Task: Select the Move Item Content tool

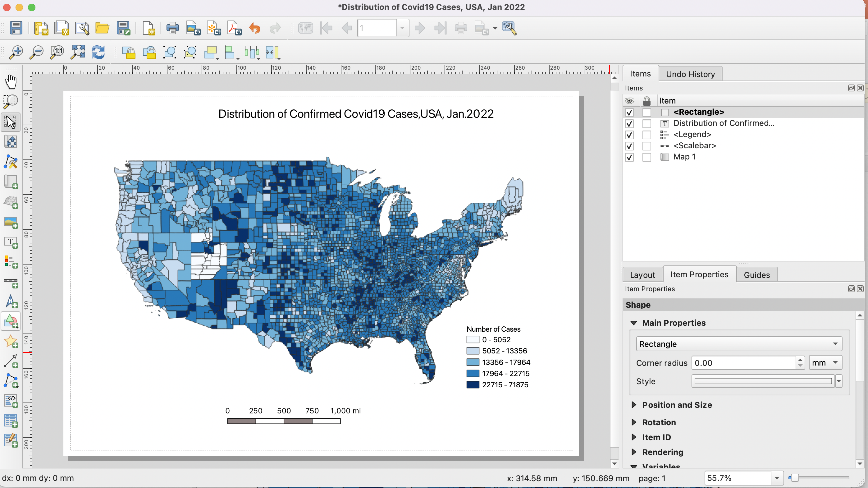Action: click(11, 141)
